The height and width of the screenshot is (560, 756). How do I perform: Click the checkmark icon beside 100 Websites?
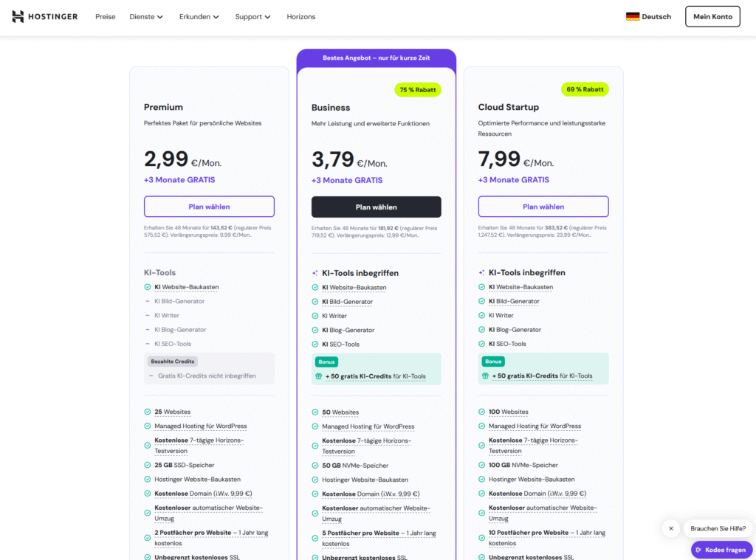pyautogui.click(x=481, y=412)
